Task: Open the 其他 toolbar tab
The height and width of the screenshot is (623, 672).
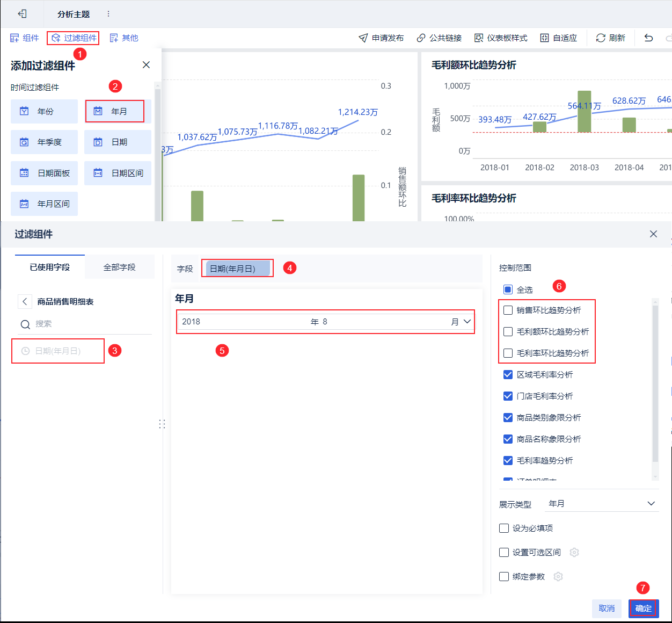Action: (x=124, y=38)
